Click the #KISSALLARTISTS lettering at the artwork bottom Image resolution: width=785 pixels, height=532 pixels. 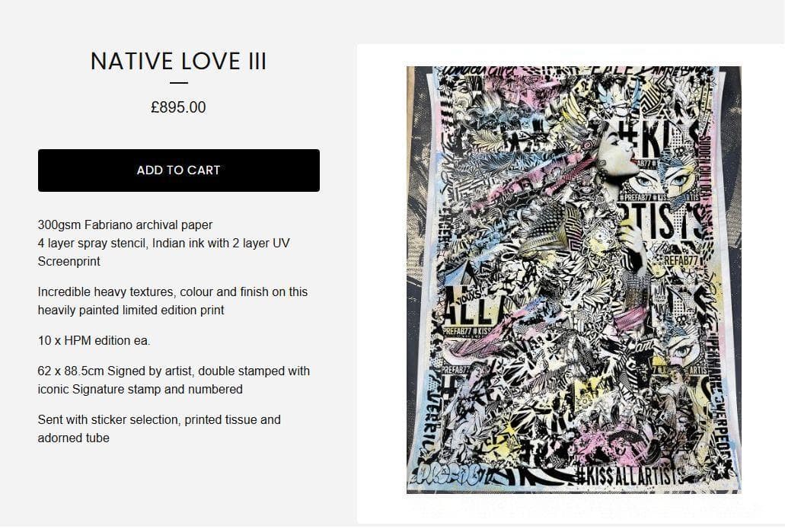point(630,476)
